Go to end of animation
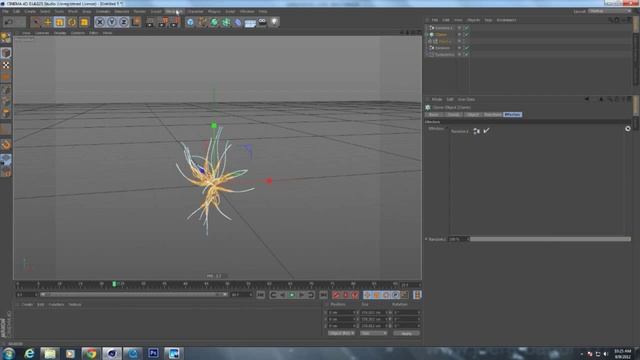Image resolution: width=640 pixels, height=360 pixels. pos(323,295)
